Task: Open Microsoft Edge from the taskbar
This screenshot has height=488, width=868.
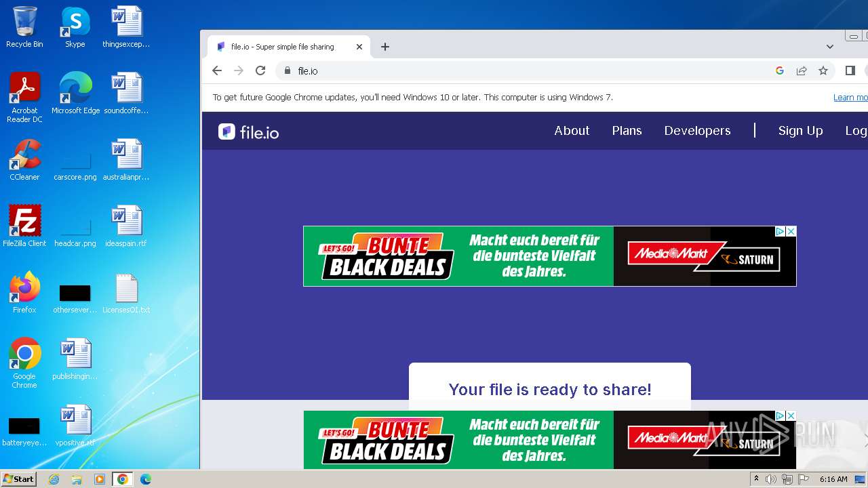Action: 146,479
